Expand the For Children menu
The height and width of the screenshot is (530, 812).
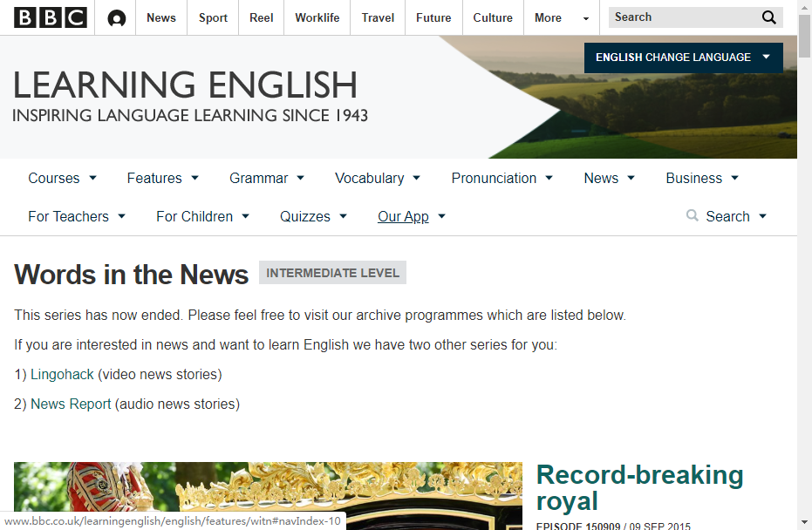pos(202,216)
